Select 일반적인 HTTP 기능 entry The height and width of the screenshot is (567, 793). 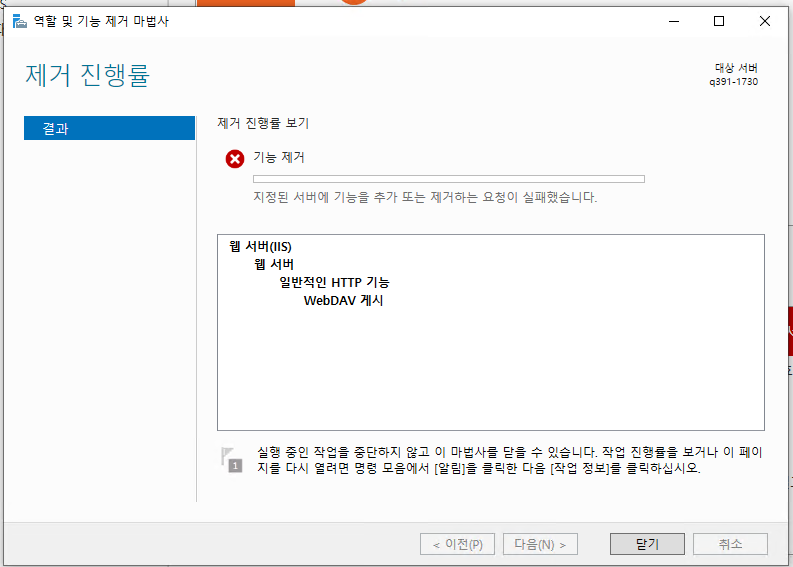334,282
